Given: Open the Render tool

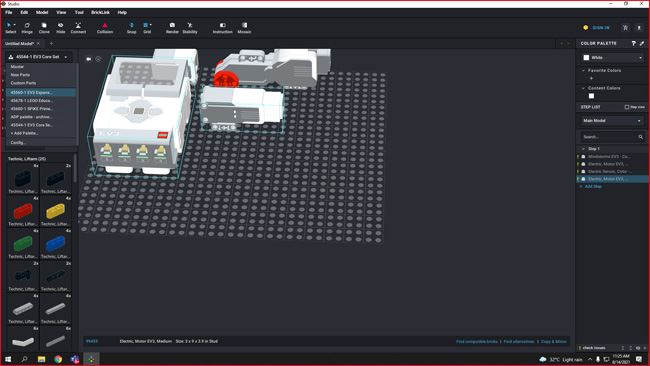Looking at the screenshot, I should pyautogui.click(x=172, y=28).
